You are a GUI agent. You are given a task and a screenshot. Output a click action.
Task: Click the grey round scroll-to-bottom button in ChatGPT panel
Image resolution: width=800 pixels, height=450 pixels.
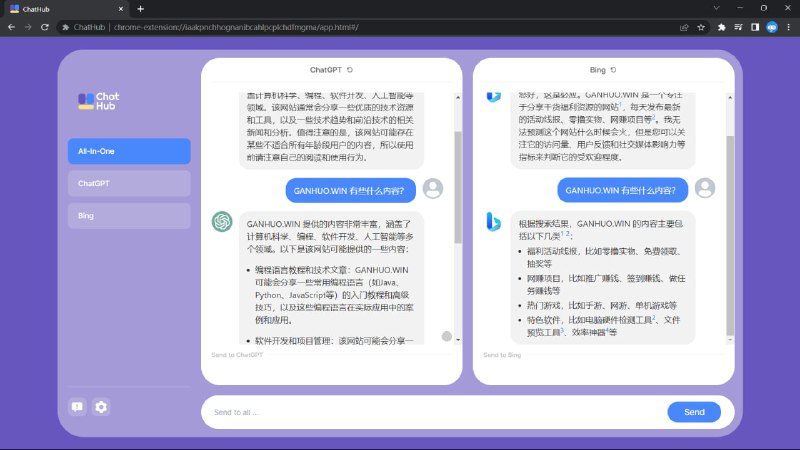pyautogui.click(x=446, y=336)
